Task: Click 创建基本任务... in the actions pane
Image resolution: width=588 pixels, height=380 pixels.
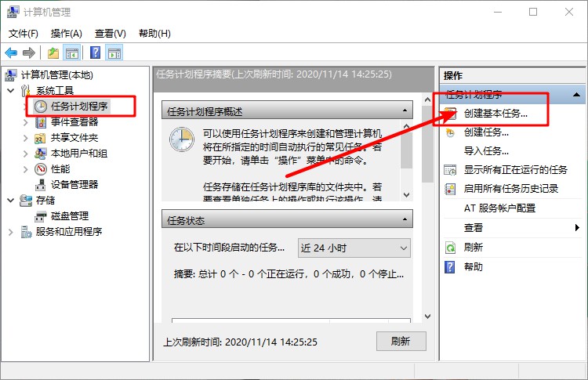Action: 495,113
